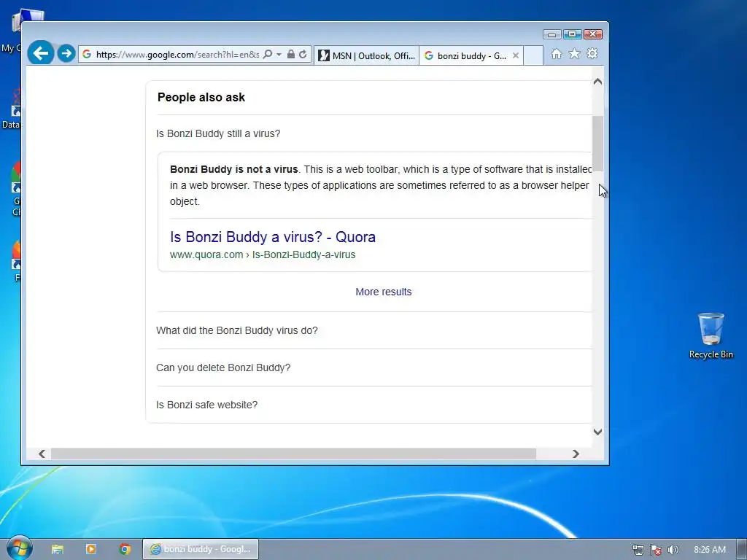Click the horizontal scrollbar thumb
The height and width of the screenshot is (560, 747).
tap(293, 454)
